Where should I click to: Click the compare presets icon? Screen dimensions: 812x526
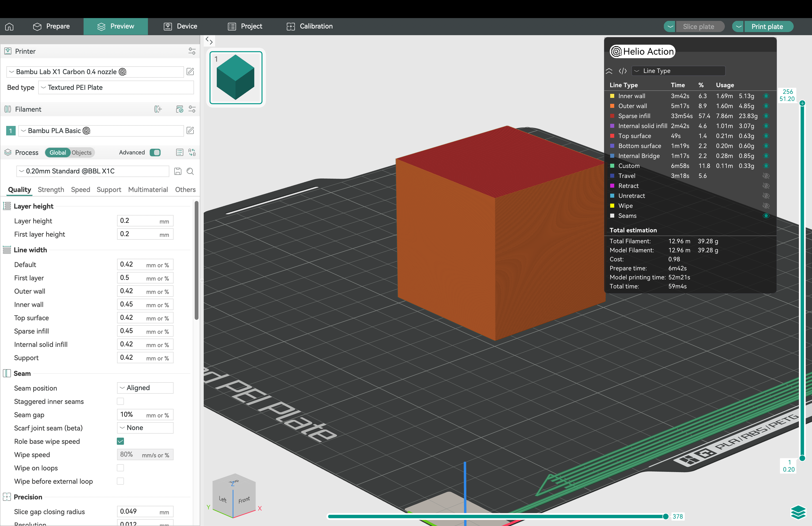(192, 152)
